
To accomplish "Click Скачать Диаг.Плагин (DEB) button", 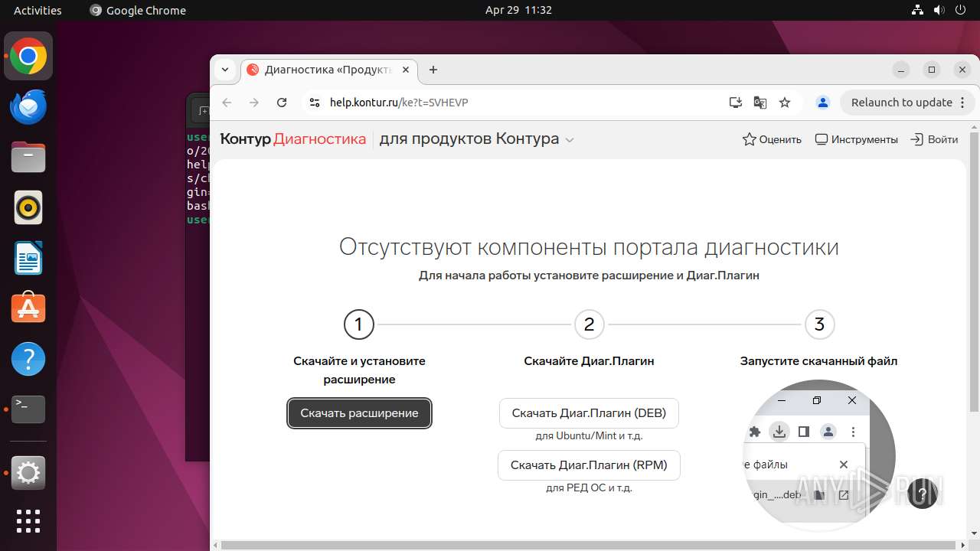I will click(589, 413).
